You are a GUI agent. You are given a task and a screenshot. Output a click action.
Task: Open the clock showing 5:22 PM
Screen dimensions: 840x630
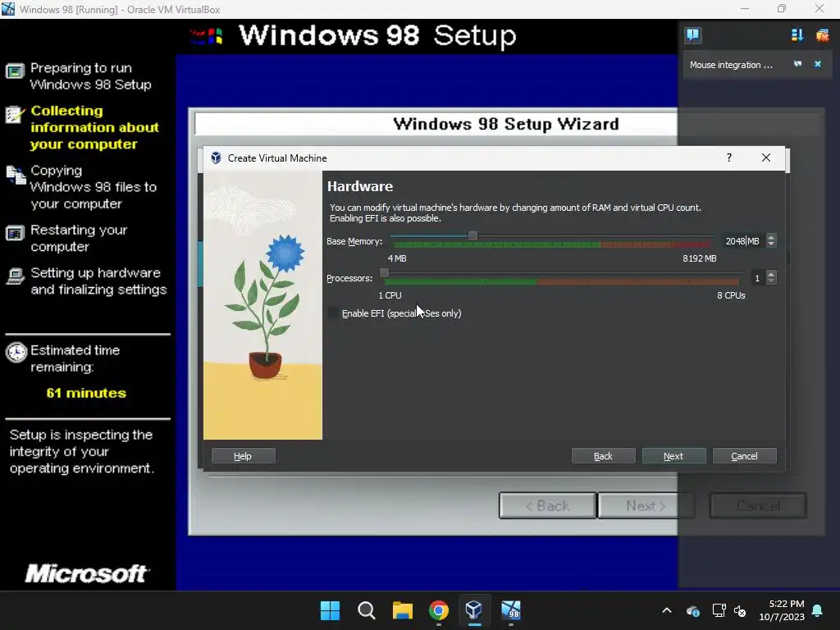782,610
